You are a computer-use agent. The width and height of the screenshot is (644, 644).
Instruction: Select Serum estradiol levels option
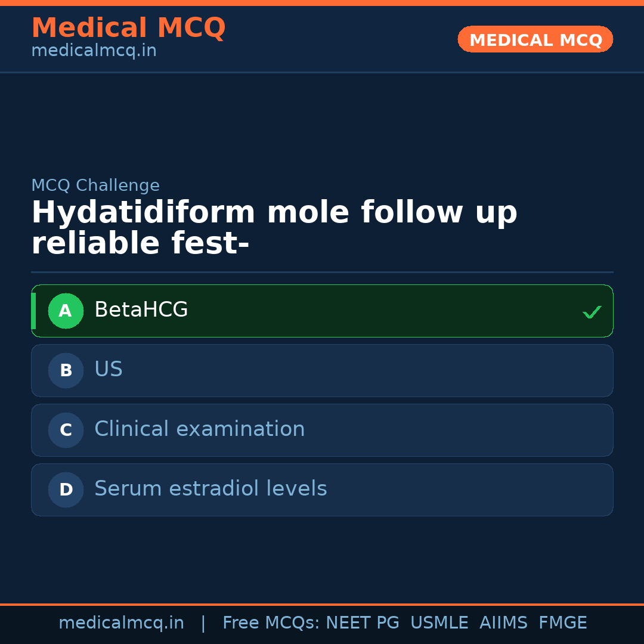[322, 490]
